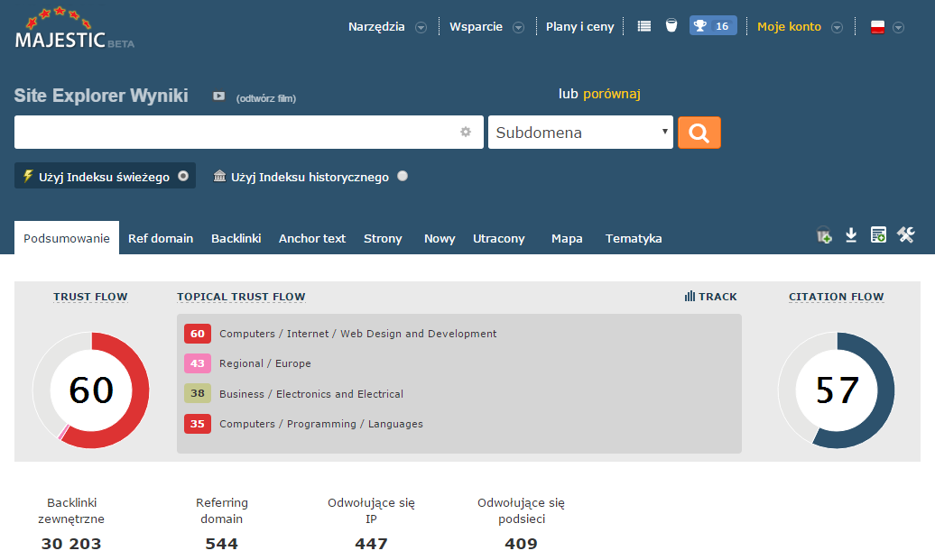
Task: Open the Subdomena scope dropdown
Action: point(580,133)
